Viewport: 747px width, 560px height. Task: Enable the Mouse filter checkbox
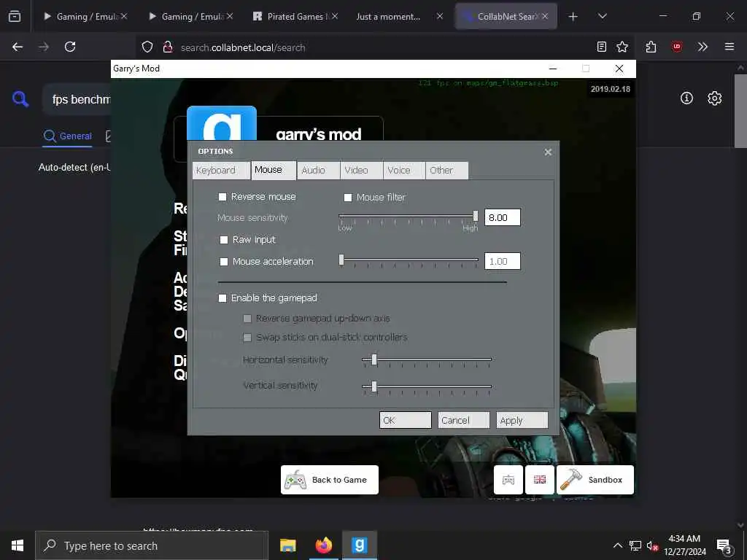point(348,197)
